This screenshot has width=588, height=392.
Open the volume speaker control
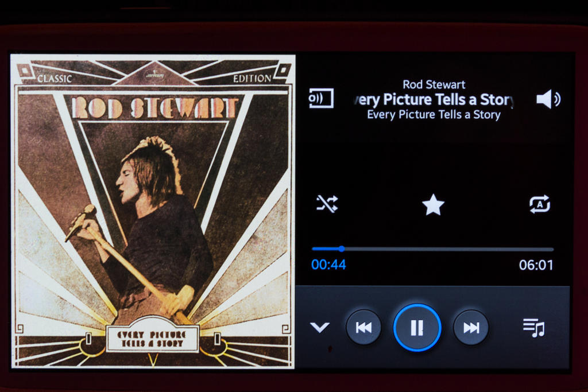[x=548, y=99]
